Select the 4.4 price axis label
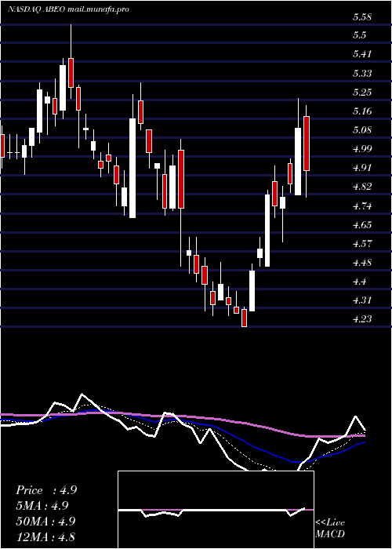 360,282
